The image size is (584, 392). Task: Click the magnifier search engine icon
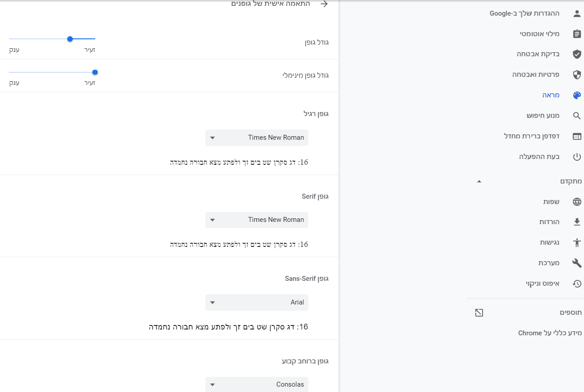point(577,116)
